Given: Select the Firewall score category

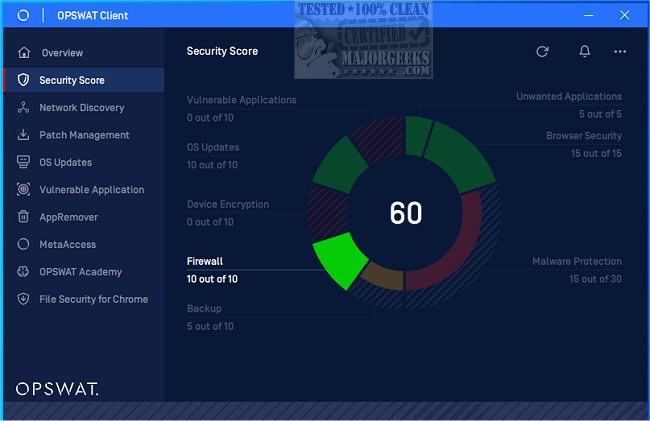Looking at the screenshot, I should pos(205,261).
